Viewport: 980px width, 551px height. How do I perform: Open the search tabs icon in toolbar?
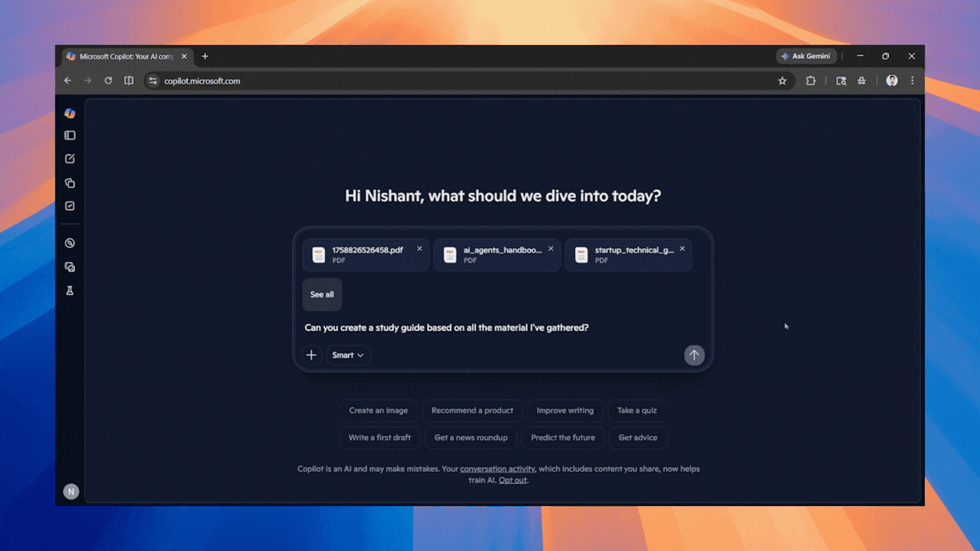[x=841, y=81]
